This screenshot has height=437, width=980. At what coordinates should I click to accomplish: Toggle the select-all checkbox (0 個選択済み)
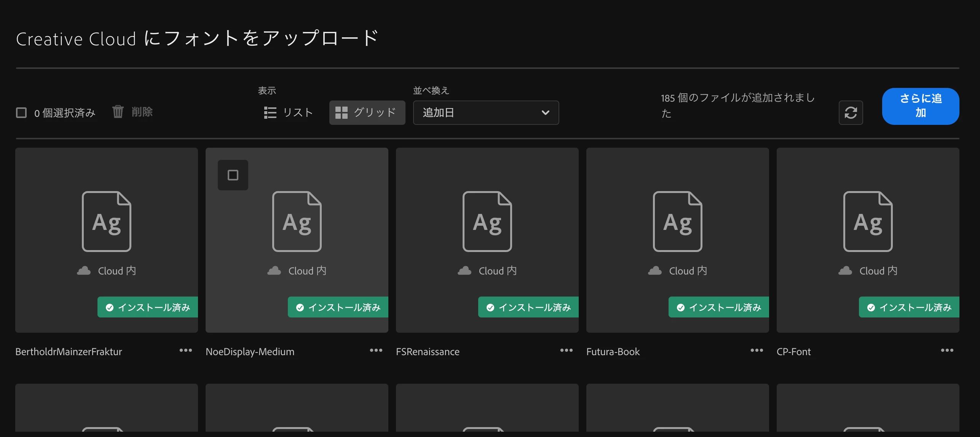click(x=22, y=113)
